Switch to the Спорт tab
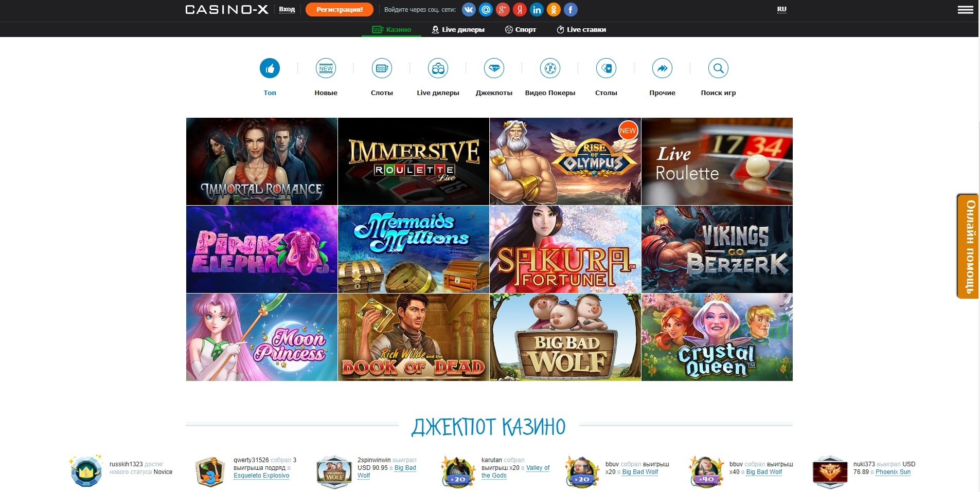Viewport: 980px width, 492px height. (520, 29)
